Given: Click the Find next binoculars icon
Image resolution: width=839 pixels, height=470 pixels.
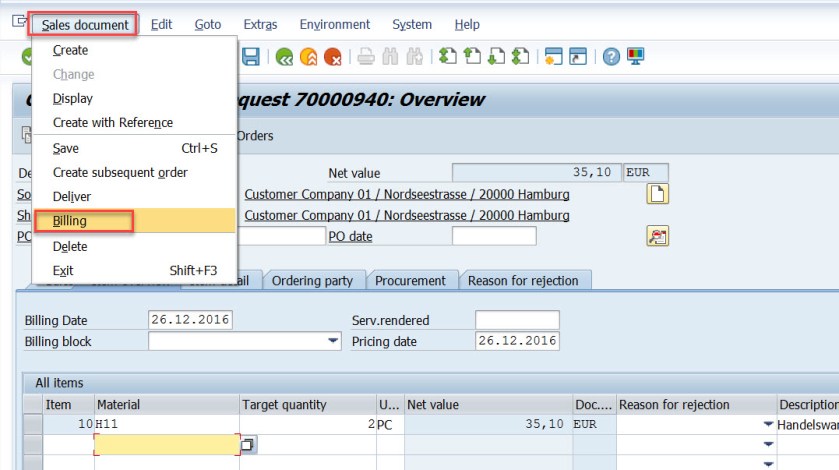Looking at the screenshot, I should click(x=415, y=56).
